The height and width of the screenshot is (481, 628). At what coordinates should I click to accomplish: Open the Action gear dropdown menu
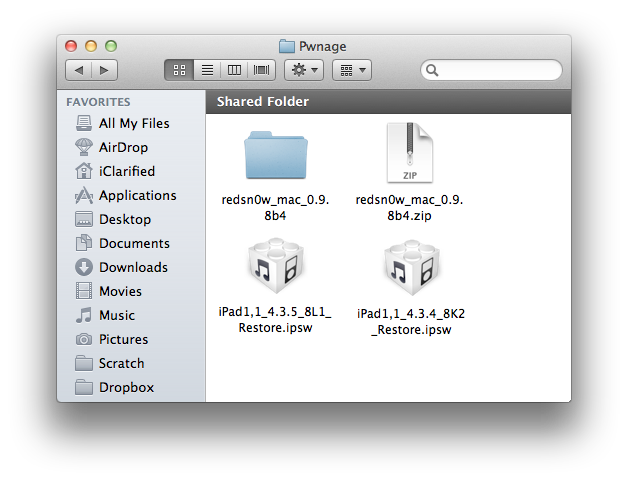303,70
